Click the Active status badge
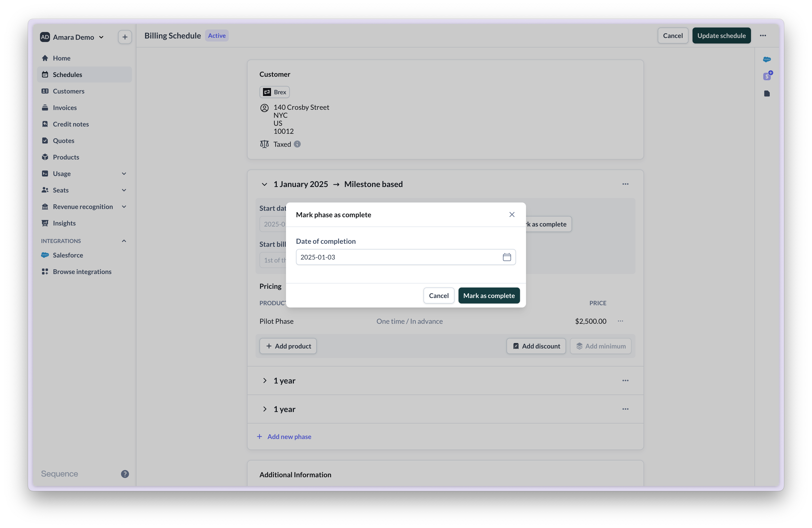This screenshot has width=812, height=528. [x=217, y=35]
